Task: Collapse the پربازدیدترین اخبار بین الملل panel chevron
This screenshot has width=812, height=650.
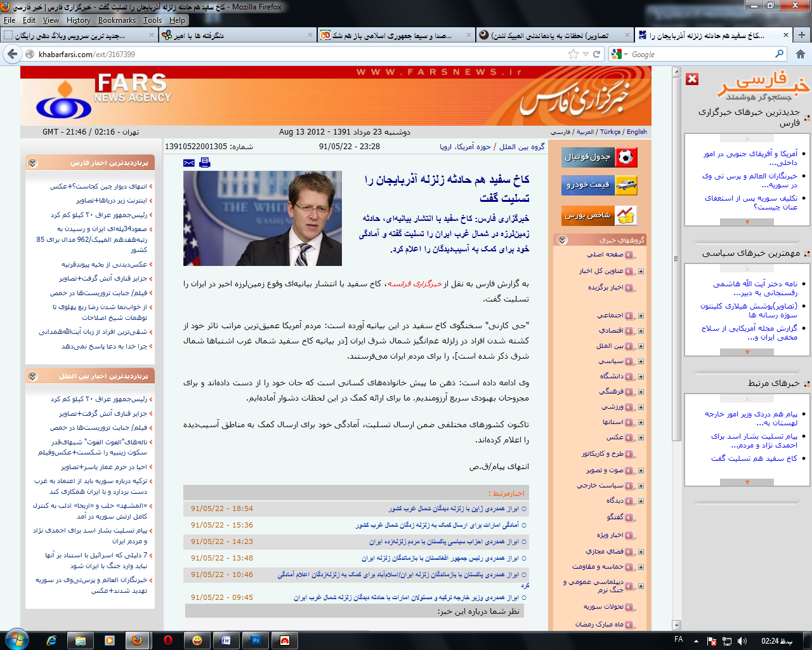Action: (32, 376)
